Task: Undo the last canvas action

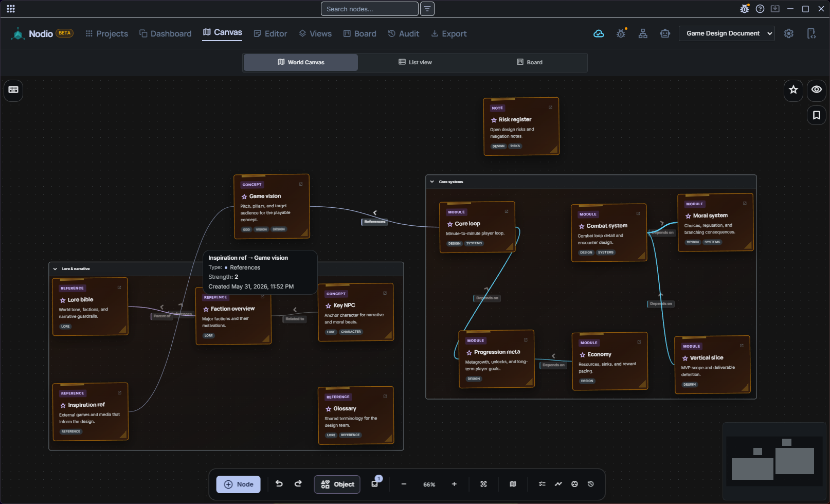Action: (279, 484)
